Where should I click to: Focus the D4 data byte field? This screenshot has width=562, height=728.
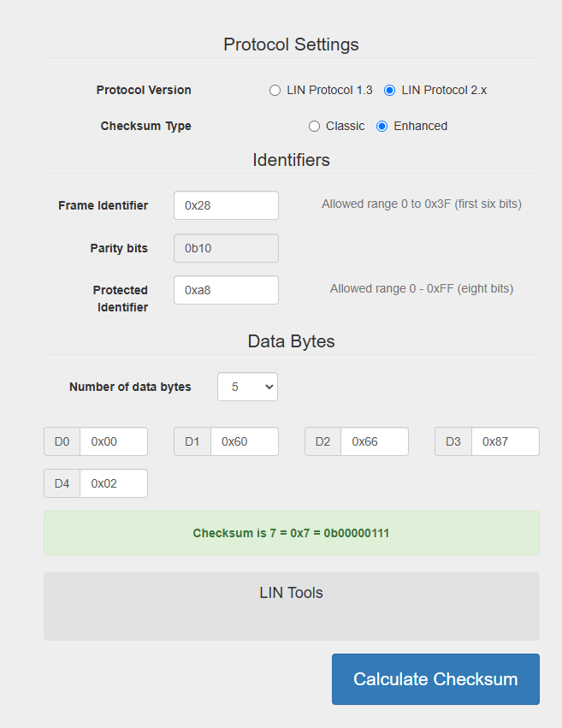tap(114, 483)
